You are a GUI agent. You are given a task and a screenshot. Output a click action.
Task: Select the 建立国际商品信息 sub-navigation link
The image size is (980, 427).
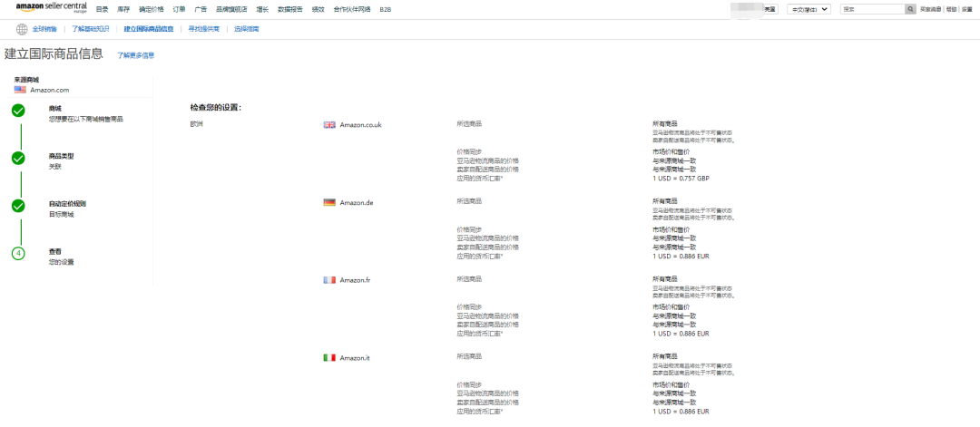tap(149, 29)
